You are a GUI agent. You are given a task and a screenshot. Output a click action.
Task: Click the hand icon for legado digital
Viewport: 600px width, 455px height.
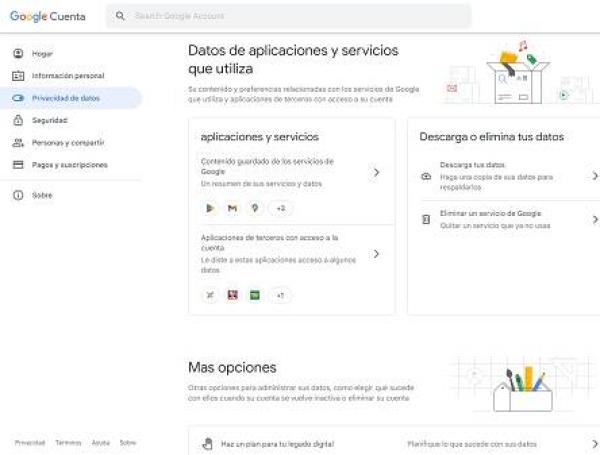[207, 444]
